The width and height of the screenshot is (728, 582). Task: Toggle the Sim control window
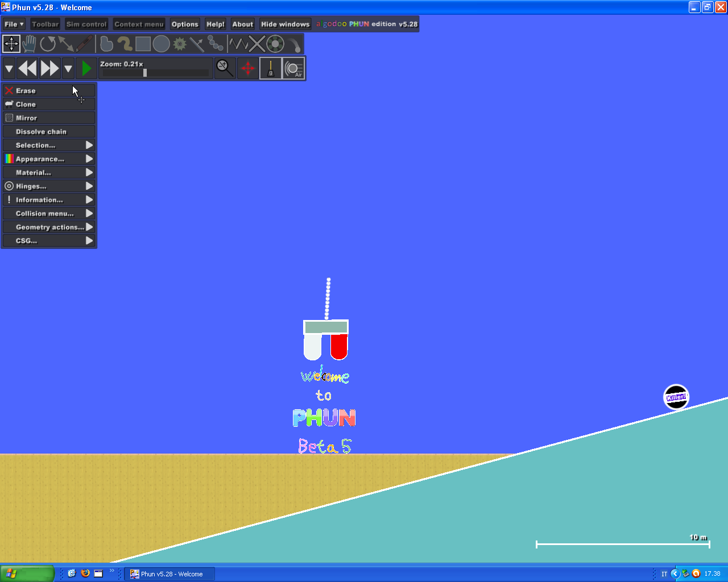(x=86, y=24)
